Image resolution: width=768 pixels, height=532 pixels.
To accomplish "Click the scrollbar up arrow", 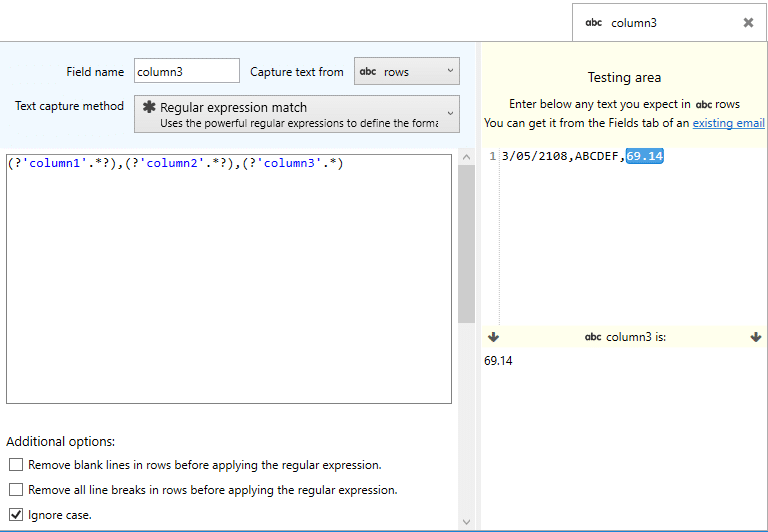I will [466, 157].
